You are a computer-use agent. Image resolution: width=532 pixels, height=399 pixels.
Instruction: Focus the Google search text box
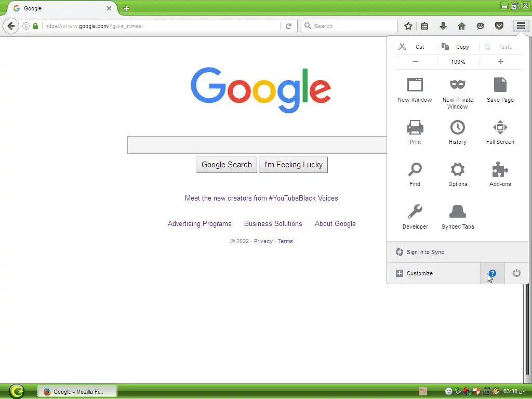257,145
